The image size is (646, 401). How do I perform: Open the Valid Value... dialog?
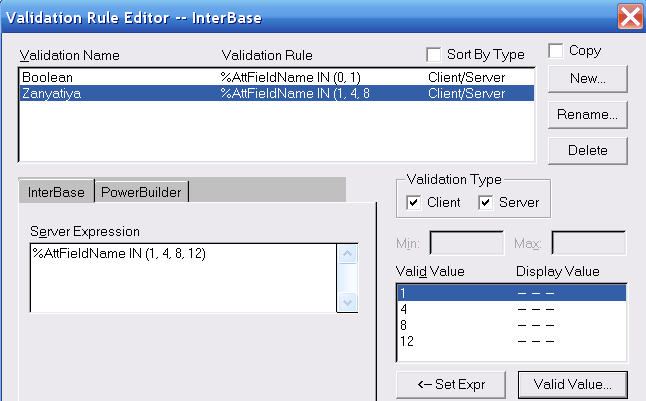coord(573,385)
